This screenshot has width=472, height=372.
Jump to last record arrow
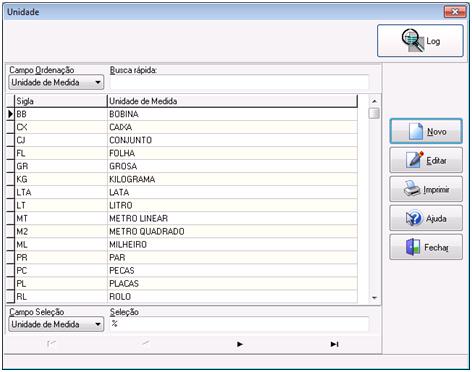tap(334, 344)
